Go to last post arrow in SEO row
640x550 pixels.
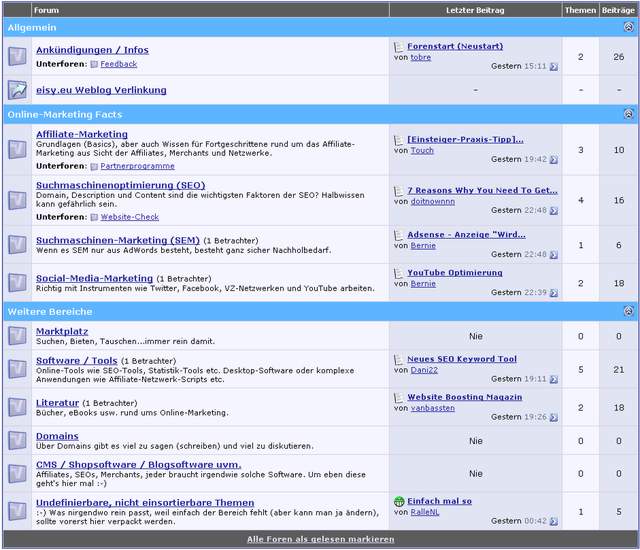coord(553,211)
